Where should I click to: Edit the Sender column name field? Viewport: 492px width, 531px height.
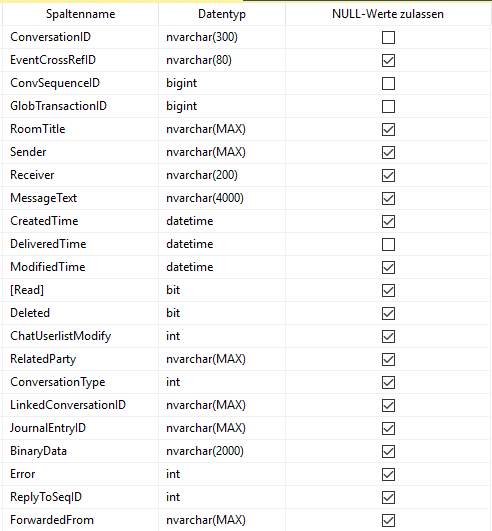tap(81, 152)
